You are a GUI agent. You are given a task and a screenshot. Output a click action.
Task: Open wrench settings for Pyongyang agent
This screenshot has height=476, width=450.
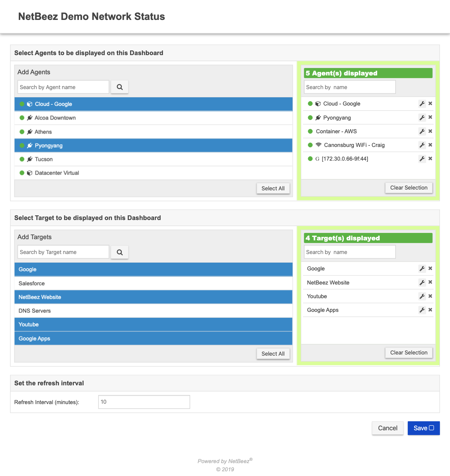[422, 117]
